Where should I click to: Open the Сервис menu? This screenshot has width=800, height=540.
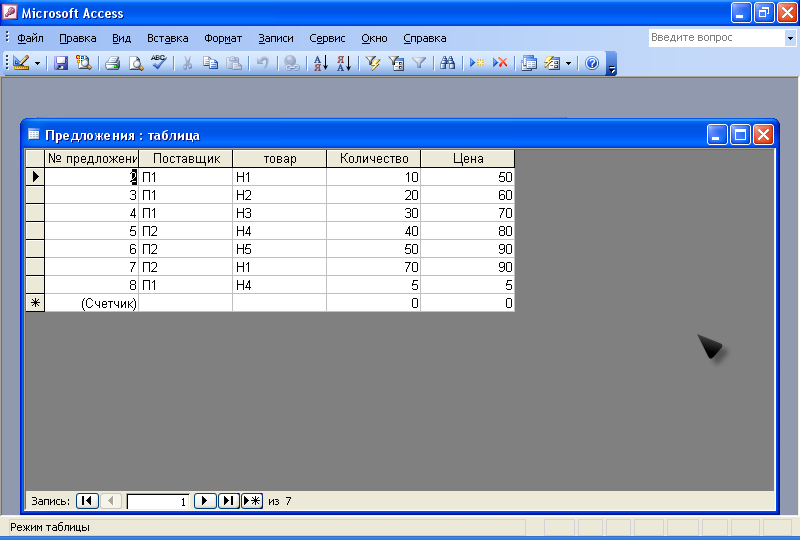[x=327, y=38]
